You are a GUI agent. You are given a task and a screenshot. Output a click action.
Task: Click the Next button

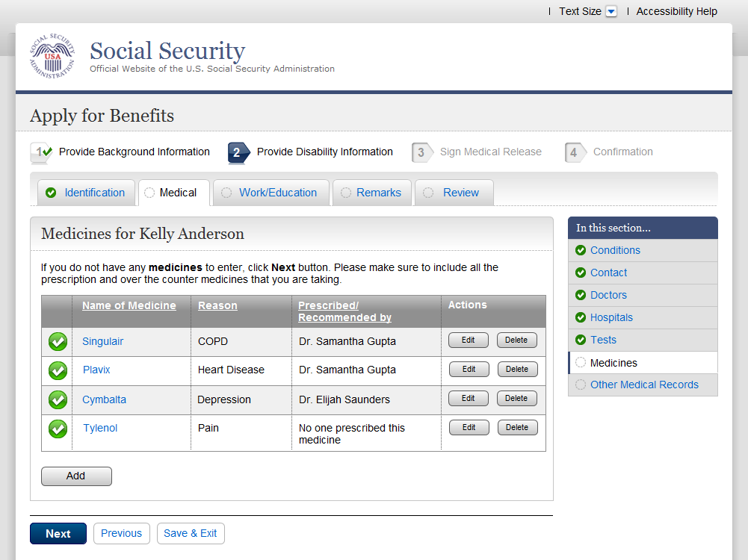coord(58,534)
